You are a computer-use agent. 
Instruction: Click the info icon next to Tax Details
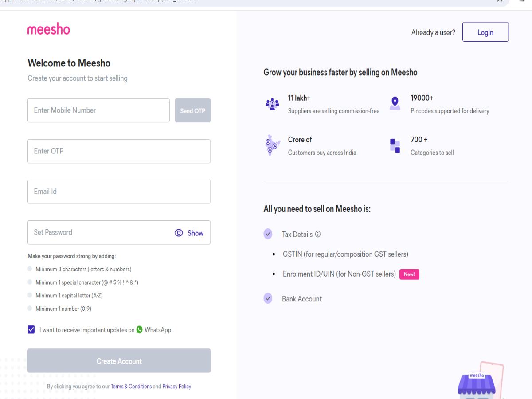(318, 234)
